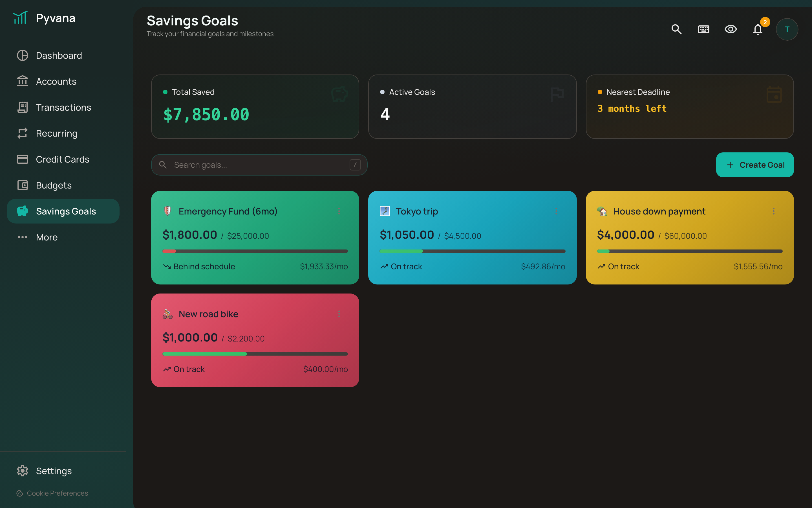The height and width of the screenshot is (508, 812).
Task: Go to Dashboard in the sidebar
Action: coord(63,55)
